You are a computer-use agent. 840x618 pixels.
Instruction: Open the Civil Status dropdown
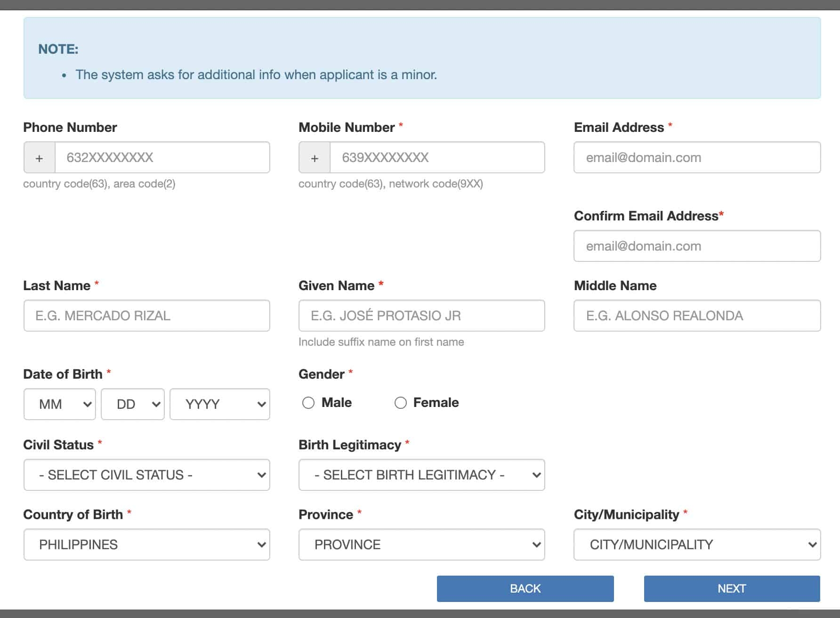tap(146, 475)
